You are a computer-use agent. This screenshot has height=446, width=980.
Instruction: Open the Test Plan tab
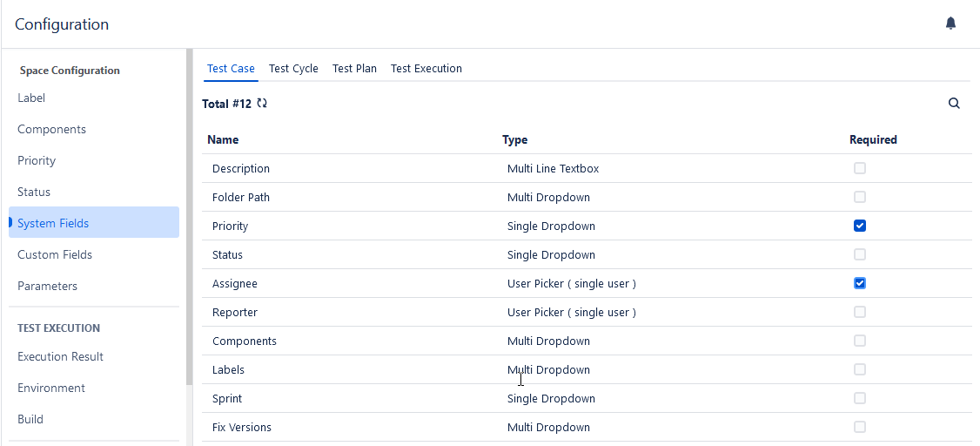(x=354, y=69)
